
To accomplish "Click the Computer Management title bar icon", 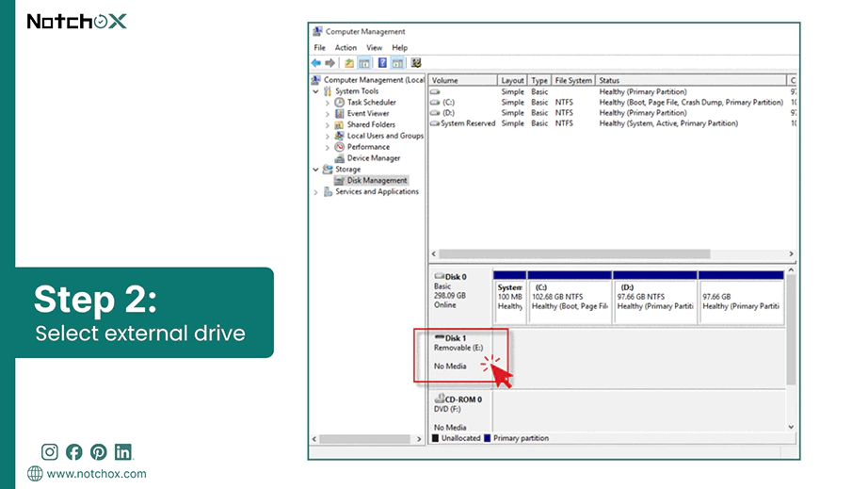I will click(x=317, y=32).
